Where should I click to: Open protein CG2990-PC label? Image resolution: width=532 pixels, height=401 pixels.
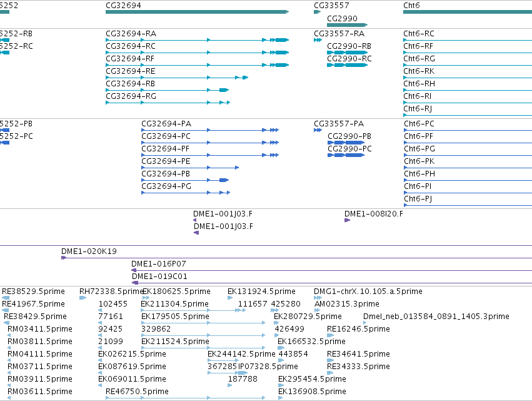[350, 149]
